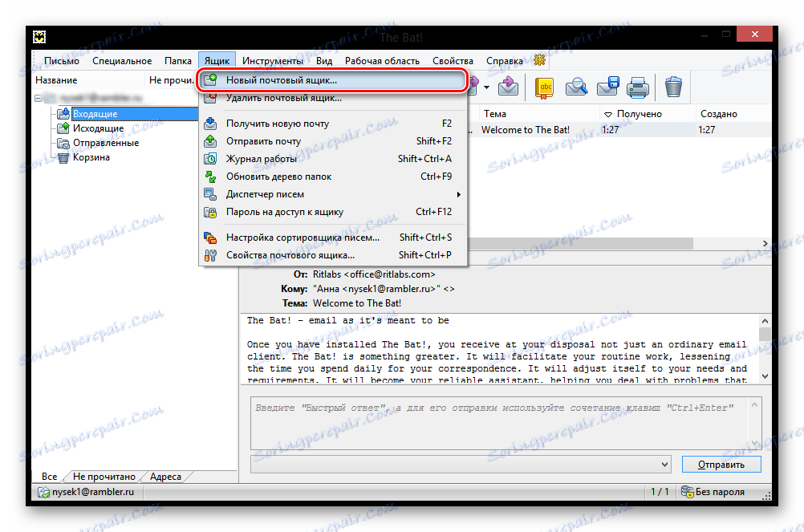Select Получить новую почту in the menu

tap(333, 124)
